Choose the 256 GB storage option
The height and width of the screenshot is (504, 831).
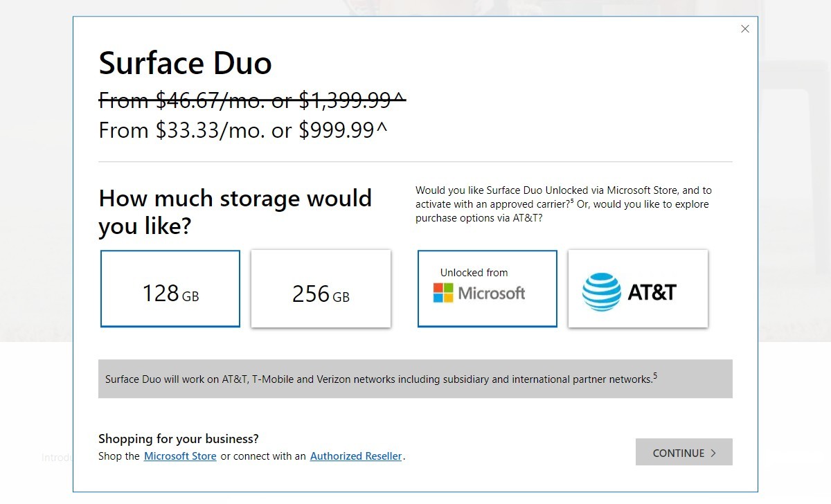[321, 289]
